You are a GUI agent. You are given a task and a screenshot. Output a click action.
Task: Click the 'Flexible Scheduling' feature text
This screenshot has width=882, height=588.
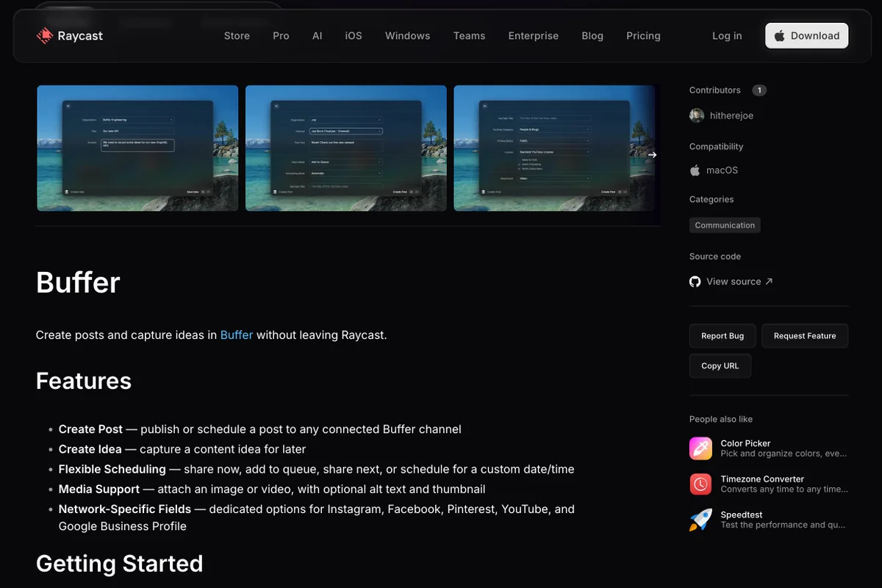112,468
